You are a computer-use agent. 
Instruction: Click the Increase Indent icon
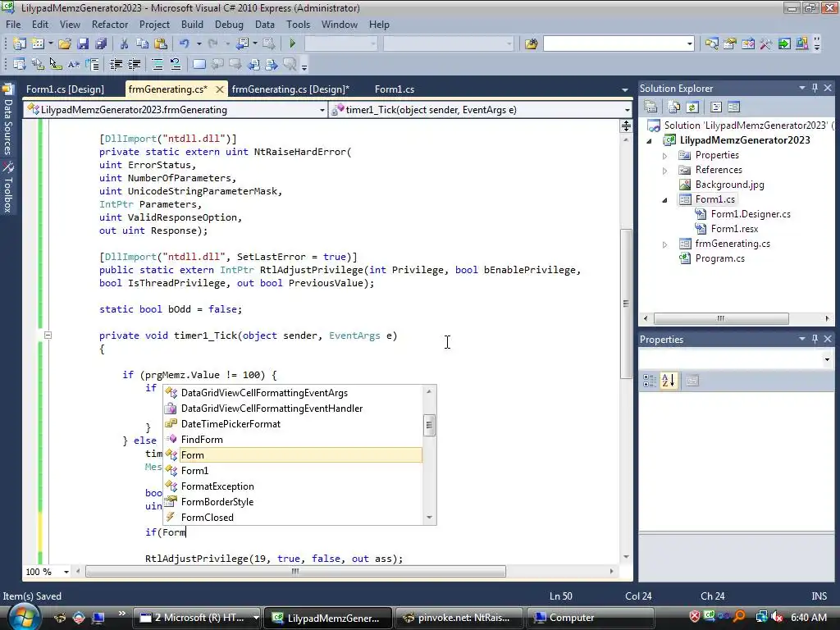pos(134,65)
